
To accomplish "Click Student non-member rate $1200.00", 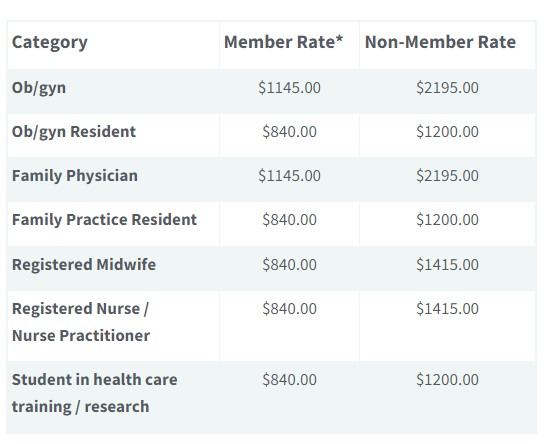I will coord(447,380).
